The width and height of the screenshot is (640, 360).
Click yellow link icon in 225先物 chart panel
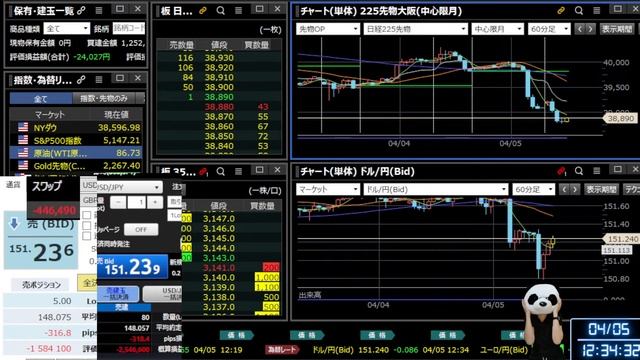561,11
